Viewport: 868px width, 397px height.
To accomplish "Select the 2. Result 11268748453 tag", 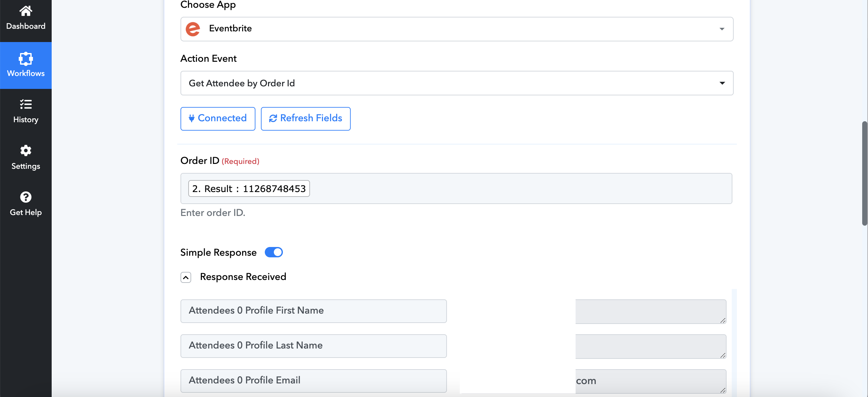I will pyautogui.click(x=249, y=188).
